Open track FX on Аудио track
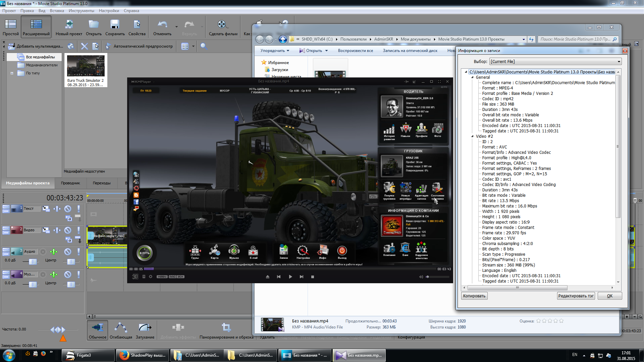Image resolution: width=644 pixels, height=362 pixels. pos(54,252)
